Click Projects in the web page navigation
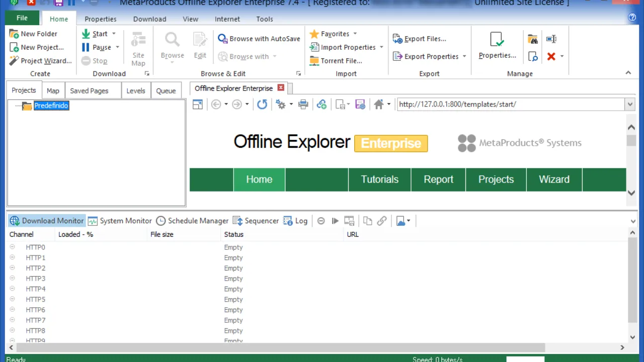The width and height of the screenshot is (644, 362). [496, 179]
